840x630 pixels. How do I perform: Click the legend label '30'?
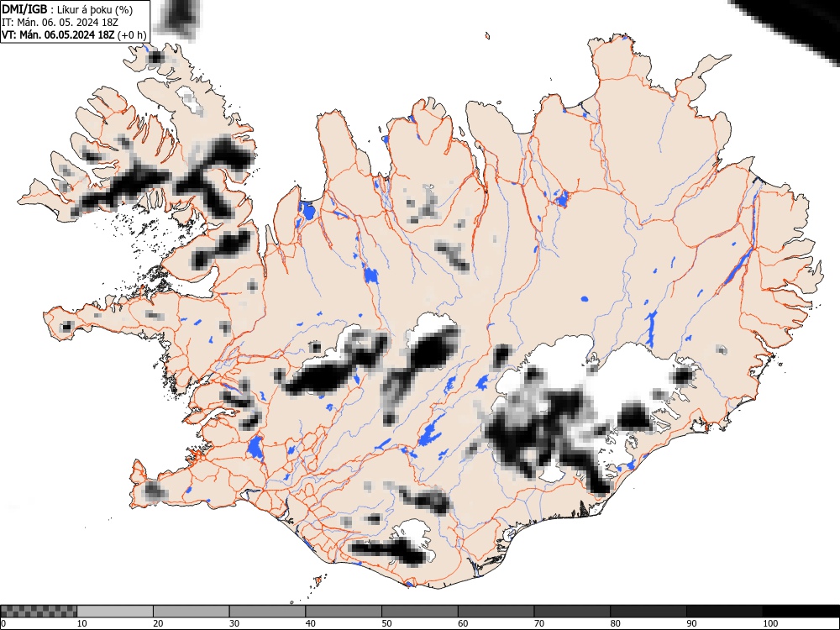click(234, 623)
